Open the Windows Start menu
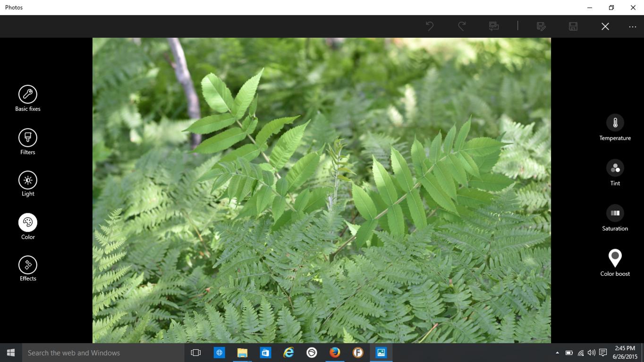This screenshot has height=362, width=644. [x=11, y=353]
